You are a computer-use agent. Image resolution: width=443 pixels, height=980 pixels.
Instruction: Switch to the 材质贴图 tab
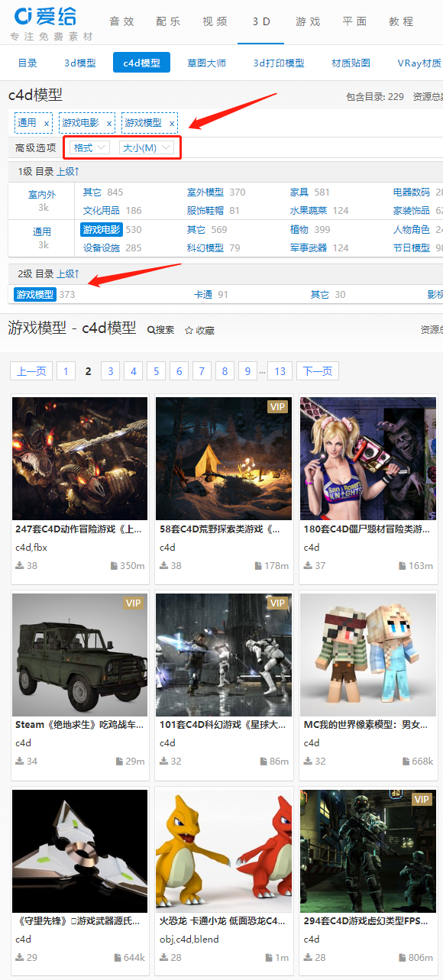351,63
